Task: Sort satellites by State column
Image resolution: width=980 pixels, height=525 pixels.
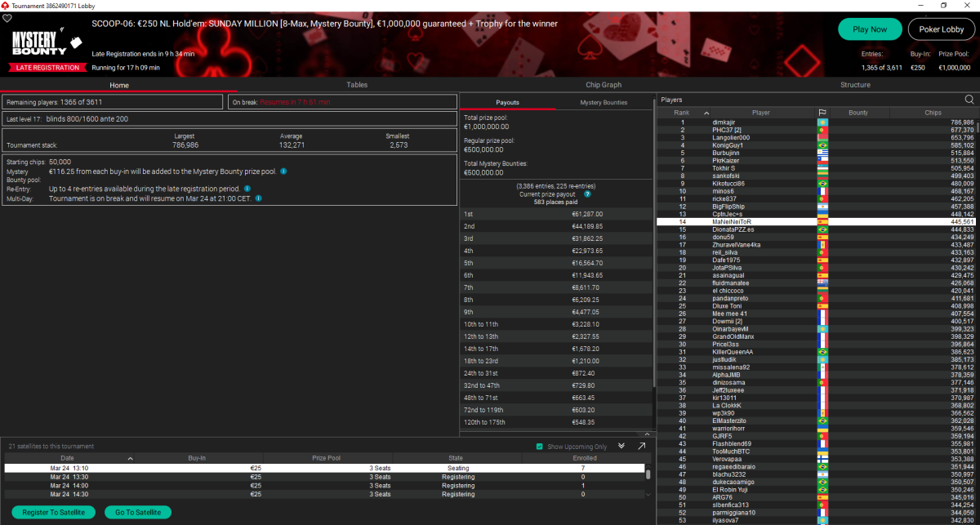Action: [x=456, y=459]
